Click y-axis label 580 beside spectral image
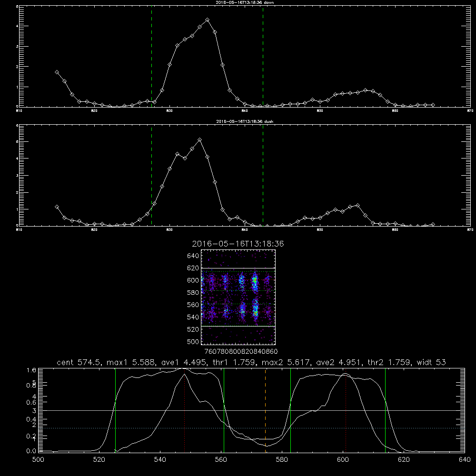 pos(193,293)
